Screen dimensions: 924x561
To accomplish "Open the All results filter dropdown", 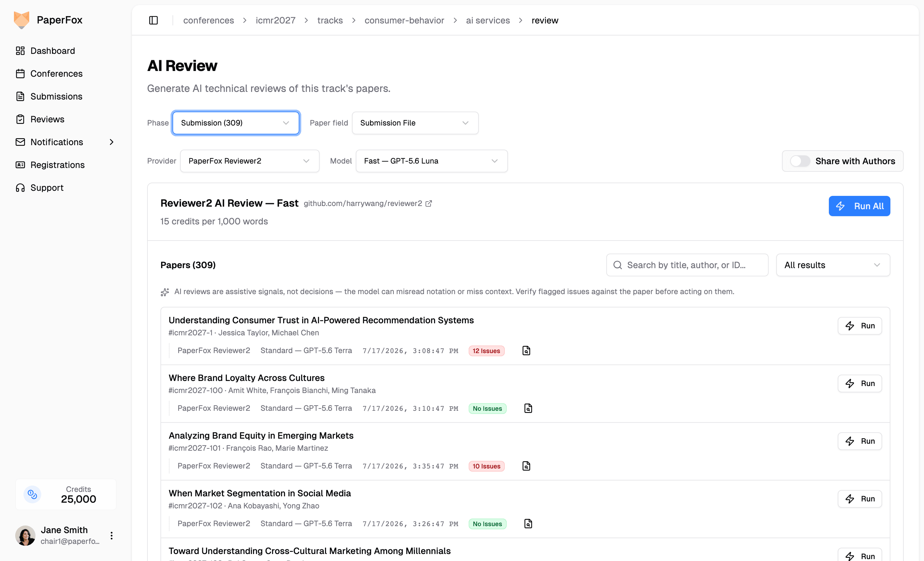I will click(833, 265).
